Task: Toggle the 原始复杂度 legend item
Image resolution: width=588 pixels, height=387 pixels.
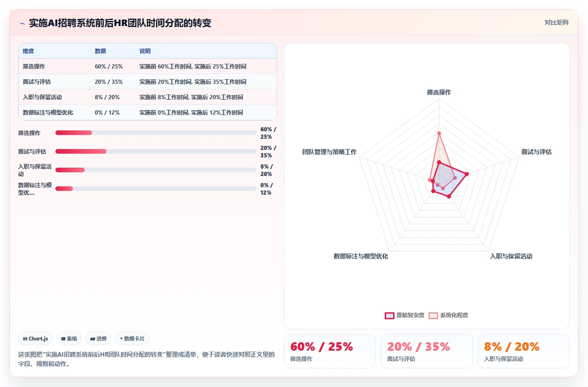Action: point(404,315)
